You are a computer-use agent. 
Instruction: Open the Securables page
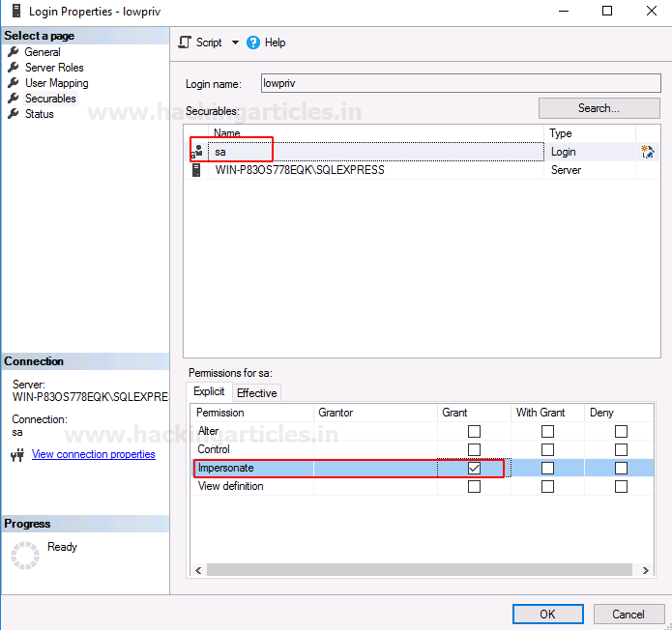50,99
